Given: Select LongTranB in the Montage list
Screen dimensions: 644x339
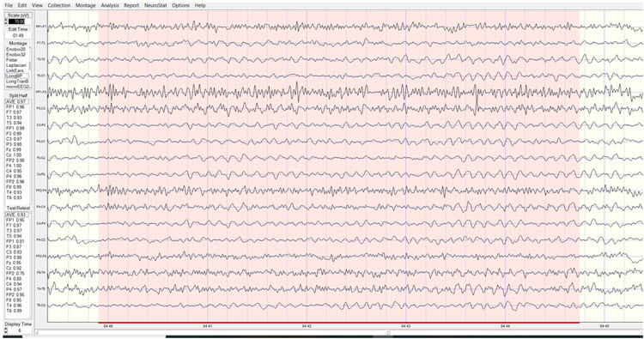Looking at the screenshot, I should click(16, 82).
